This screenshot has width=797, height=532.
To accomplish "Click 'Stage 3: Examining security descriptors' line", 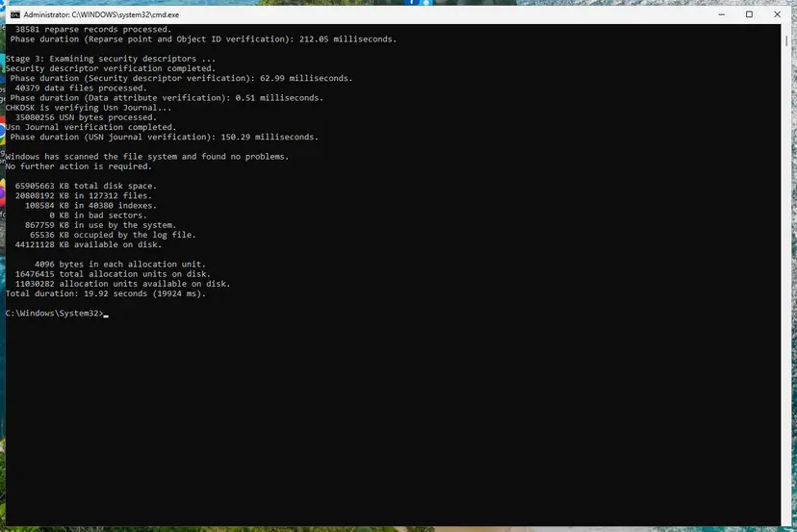I will click(x=111, y=59).
